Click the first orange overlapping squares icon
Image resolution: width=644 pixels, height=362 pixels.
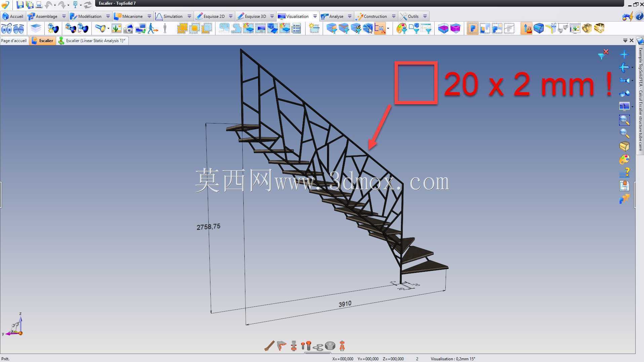pyautogui.click(x=182, y=29)
